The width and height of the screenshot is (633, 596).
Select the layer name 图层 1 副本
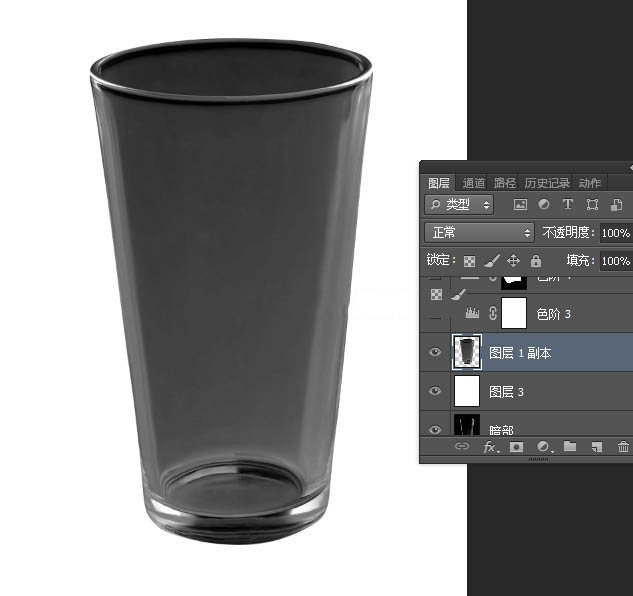(520, 353)
